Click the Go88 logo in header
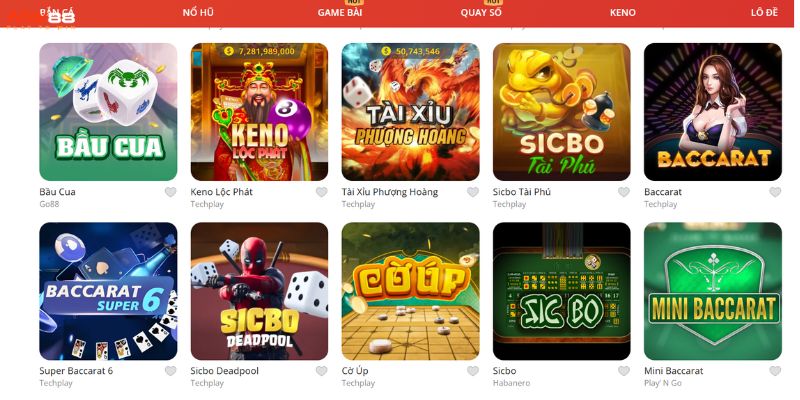Image resolution: width=800 pixels, height=400 pixels. [59, 16]
